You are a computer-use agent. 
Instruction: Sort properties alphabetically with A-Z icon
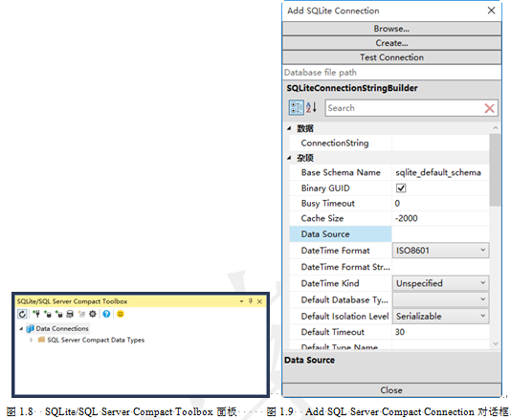311,107
